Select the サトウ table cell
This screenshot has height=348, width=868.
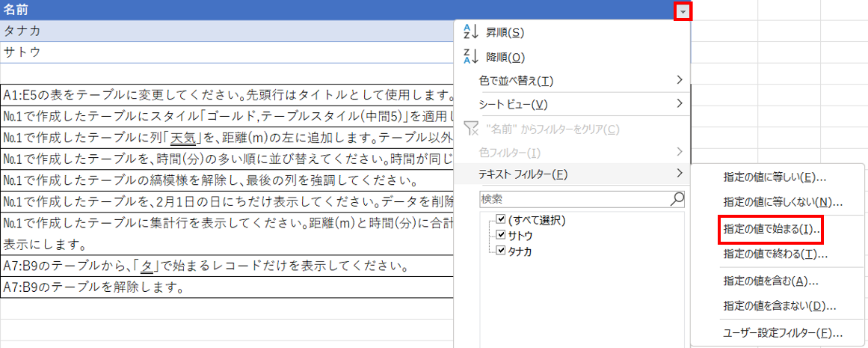pyautogui.click(x=227, y=52)
